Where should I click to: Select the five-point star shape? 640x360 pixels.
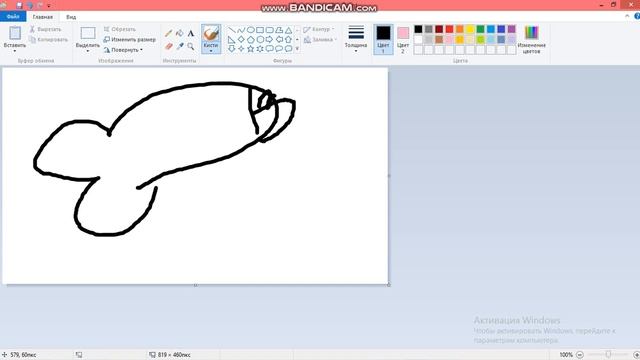pyautogui.click(x=250, y=49)
